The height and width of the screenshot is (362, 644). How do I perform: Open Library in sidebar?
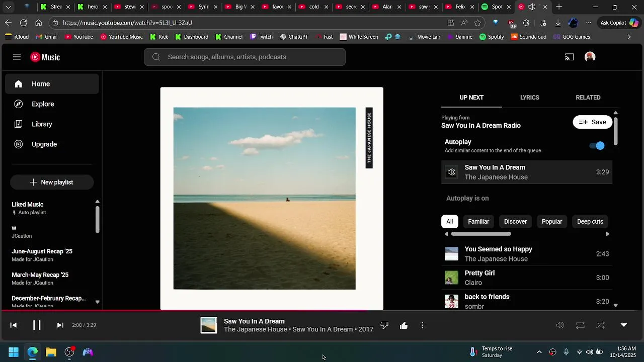point(52,124)
